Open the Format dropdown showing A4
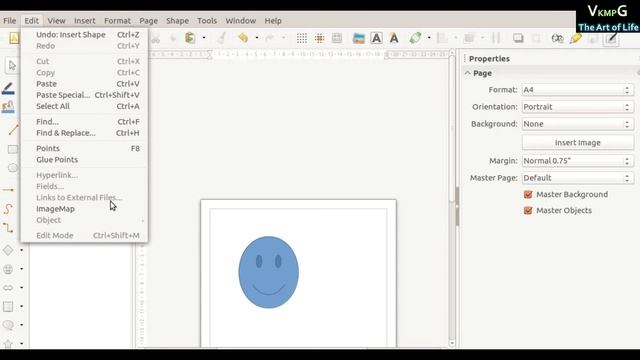This screenshot has width=640, height=360. coord(578,90)
